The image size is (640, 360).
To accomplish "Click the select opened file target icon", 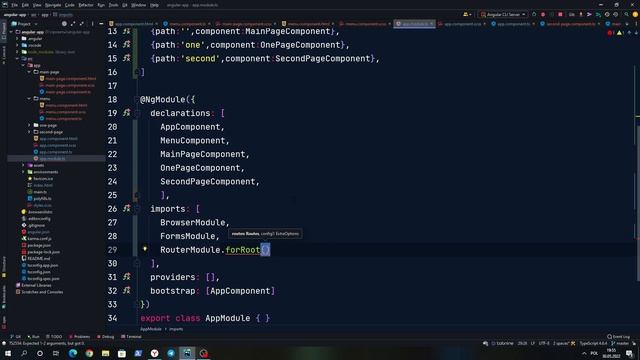I will point(64,24).
